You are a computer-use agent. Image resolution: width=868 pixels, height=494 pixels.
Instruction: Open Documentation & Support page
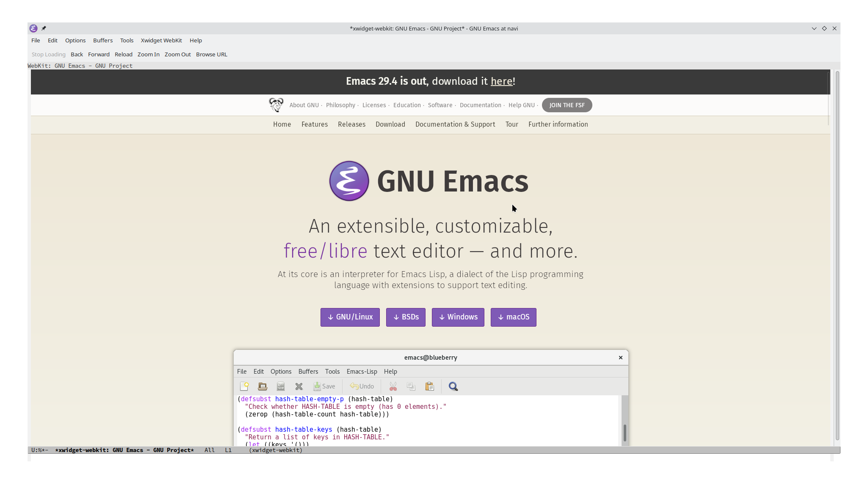[455, 124]
